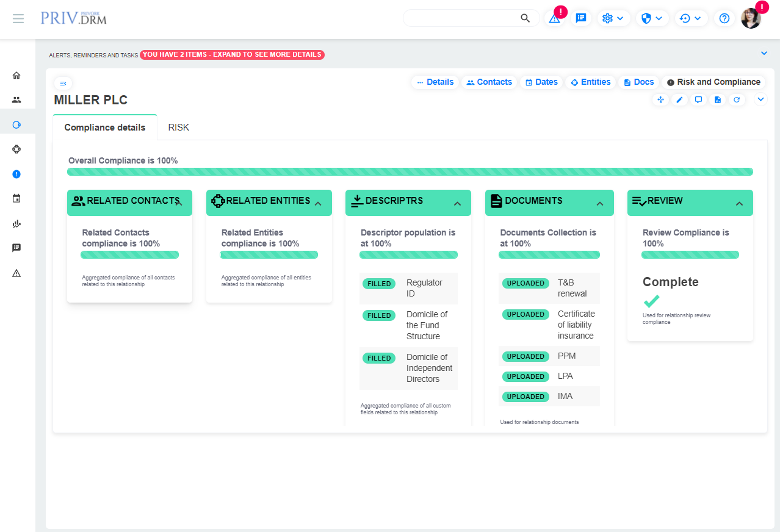Open the settings gear dropdown

pos(613,18)
